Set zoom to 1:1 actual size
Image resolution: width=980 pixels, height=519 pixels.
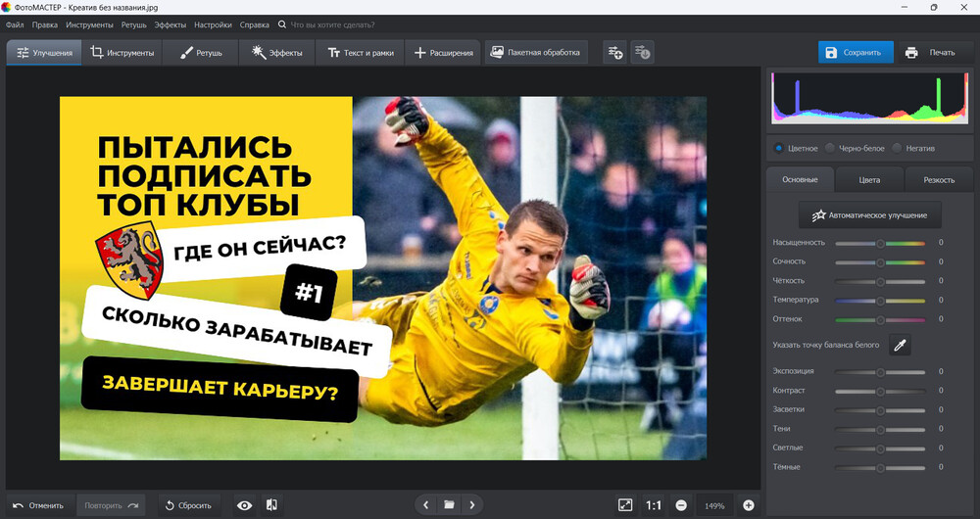[x=653, y=505]
